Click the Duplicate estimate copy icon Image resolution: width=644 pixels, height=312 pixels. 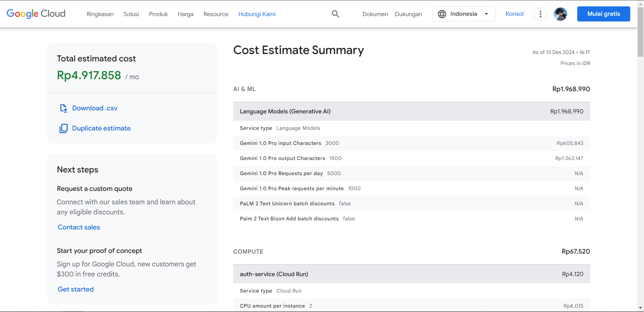63,128
